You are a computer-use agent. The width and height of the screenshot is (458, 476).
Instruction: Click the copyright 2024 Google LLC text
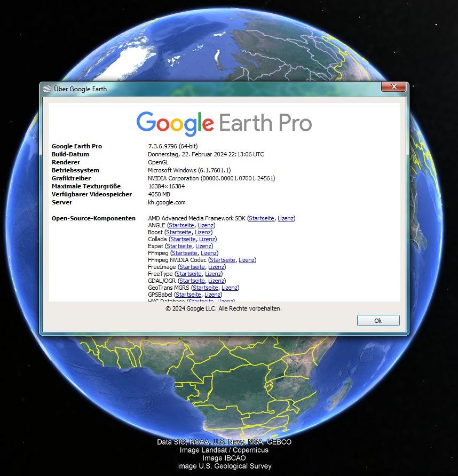[x=224, y=308]
